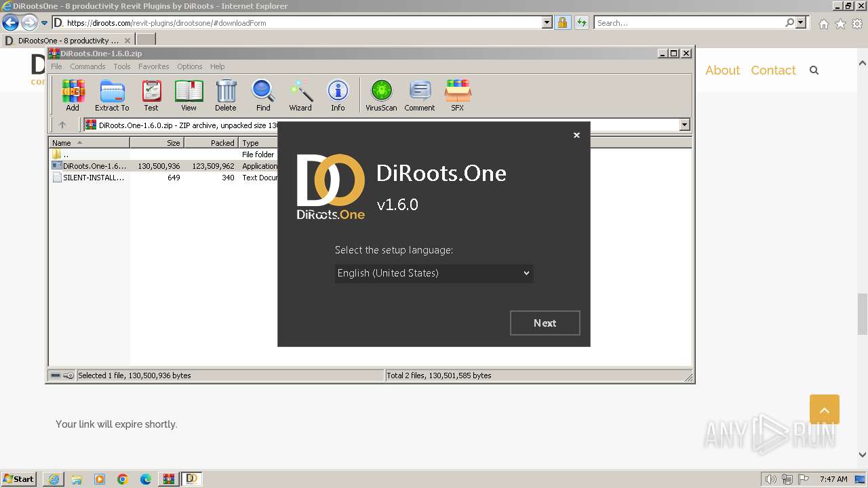
Task: Sort by Name column header
Action: coord(89,143)
